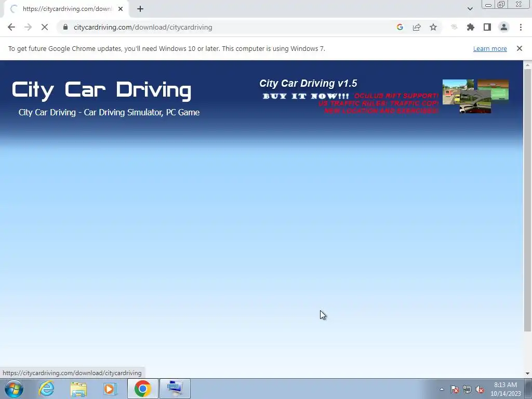Show hidden system tray icons
The width and height of the screenshot is (532, 399).
tap(442, 389)
